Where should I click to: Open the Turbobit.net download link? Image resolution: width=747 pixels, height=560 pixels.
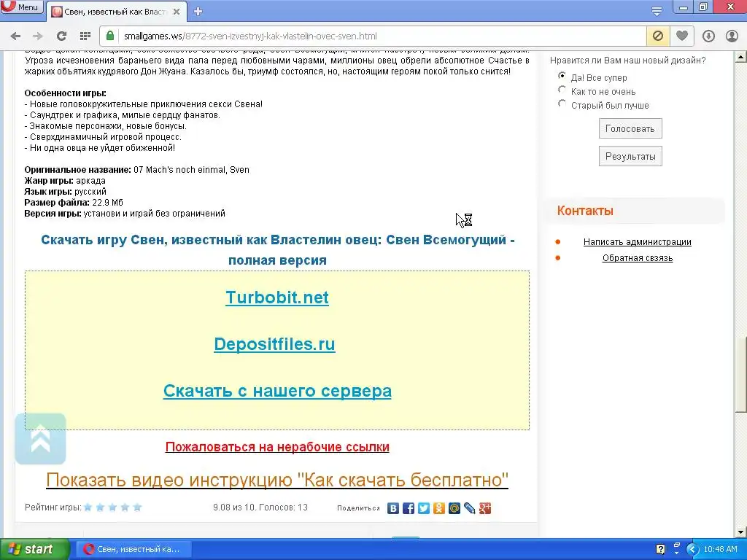pos(277,297)
